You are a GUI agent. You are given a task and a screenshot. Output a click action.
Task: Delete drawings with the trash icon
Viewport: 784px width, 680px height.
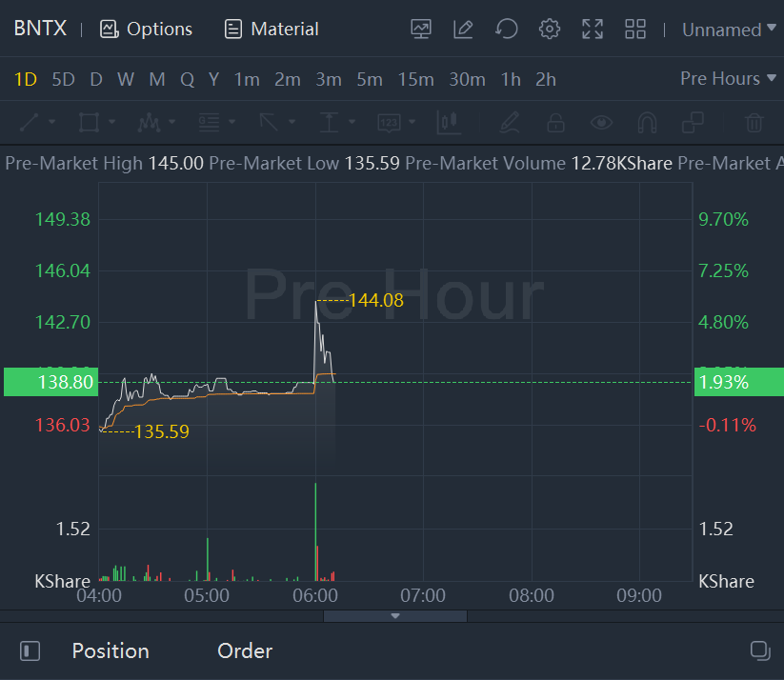coord(754,123)
